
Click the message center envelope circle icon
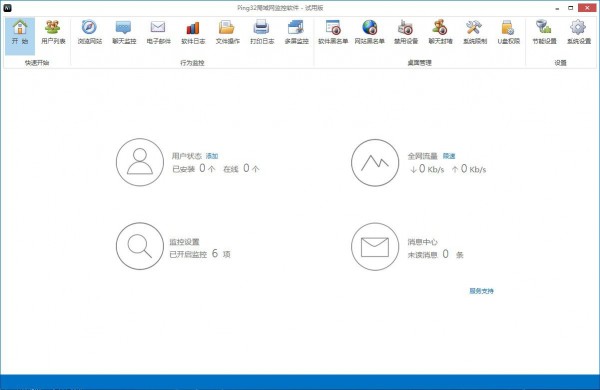(375, 246)
